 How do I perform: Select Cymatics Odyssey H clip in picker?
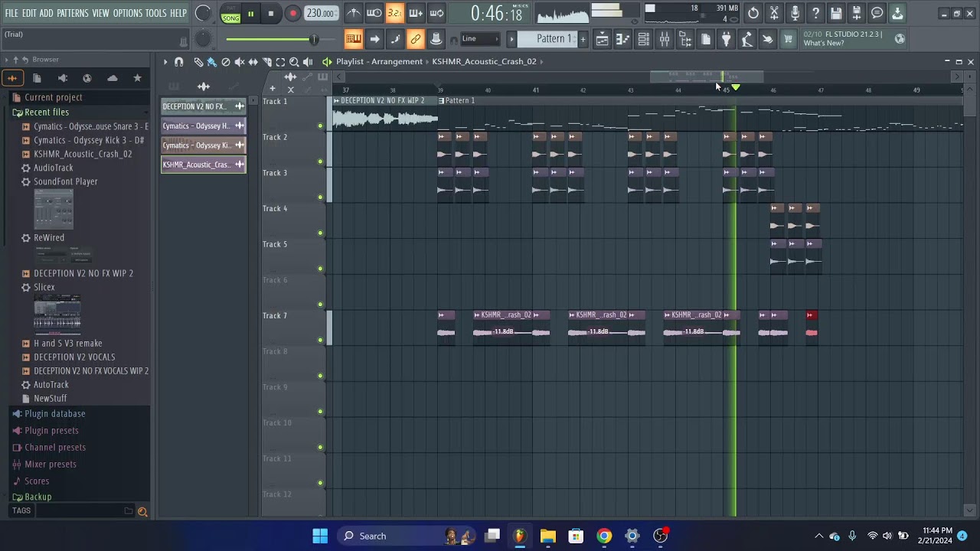coord(203,126)
